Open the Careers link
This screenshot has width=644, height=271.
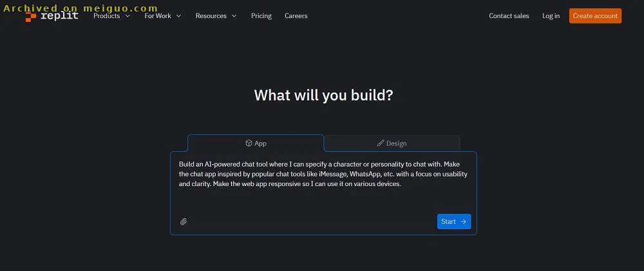[x=296, y=16]
